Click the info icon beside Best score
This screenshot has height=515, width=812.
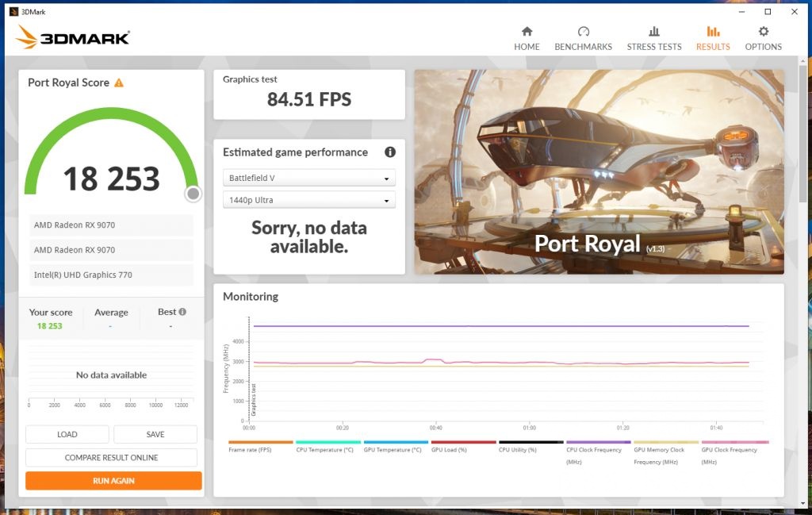pyautogui.click(x=182, y=312)
